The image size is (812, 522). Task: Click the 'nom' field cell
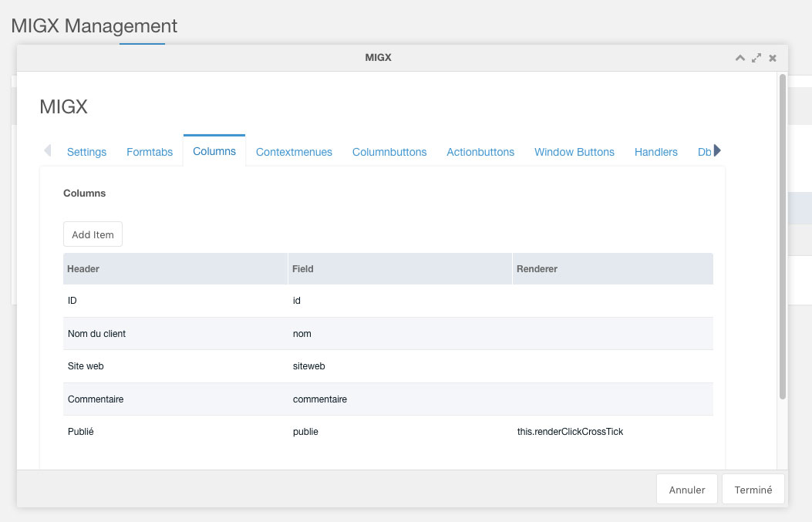[x=399, y=334]
